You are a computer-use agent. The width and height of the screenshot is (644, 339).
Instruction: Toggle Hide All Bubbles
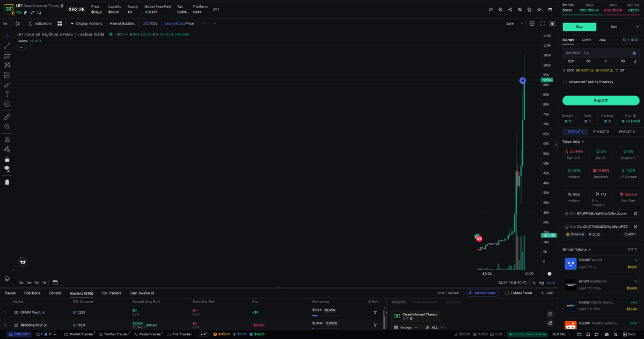coord(122,24)
